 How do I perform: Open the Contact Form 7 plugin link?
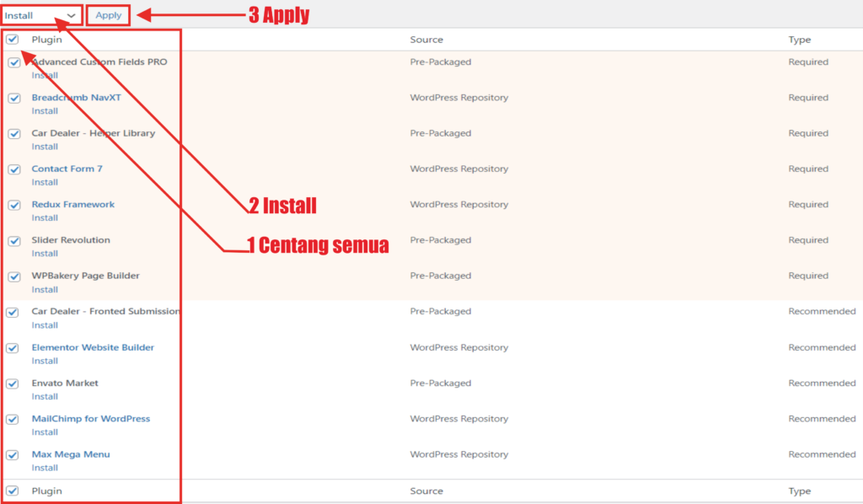click(67, 169)
